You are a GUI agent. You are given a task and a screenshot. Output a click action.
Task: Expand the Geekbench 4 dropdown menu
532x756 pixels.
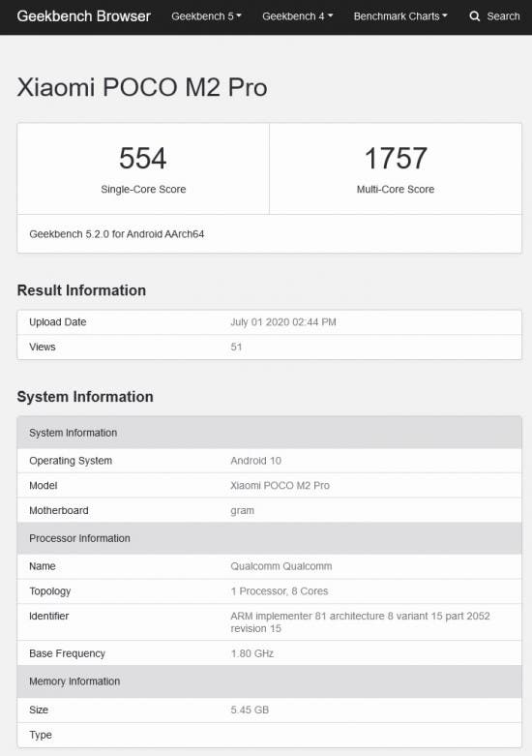pos(297,16)
